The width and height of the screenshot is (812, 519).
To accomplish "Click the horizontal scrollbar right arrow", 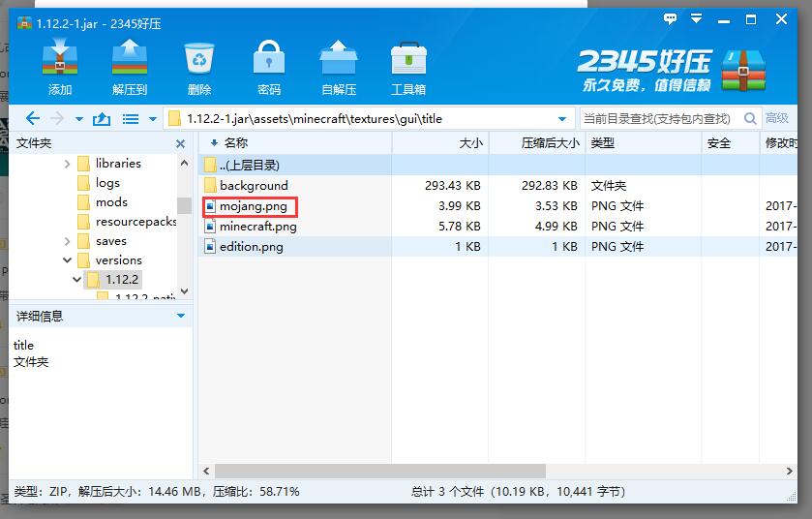I will pos(789,471).
